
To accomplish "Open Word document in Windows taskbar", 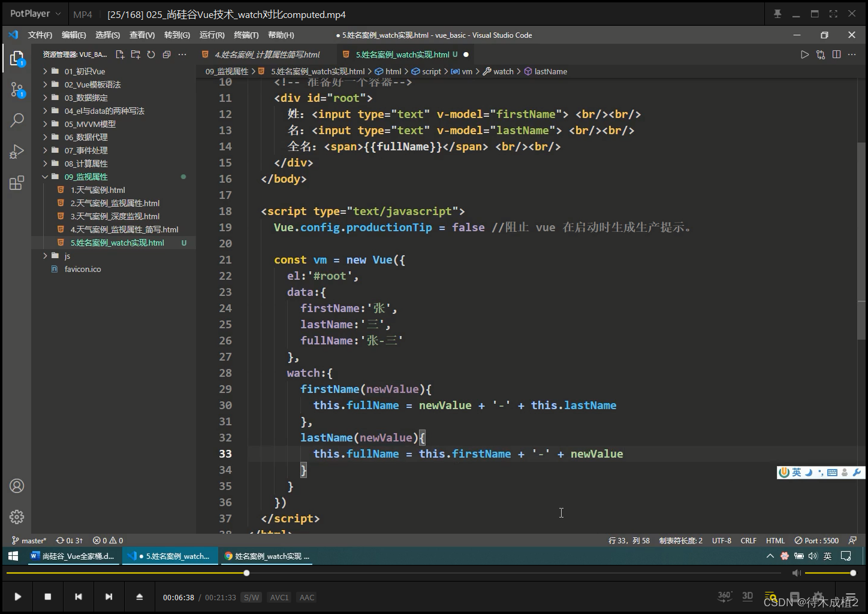I will point(74,556).
